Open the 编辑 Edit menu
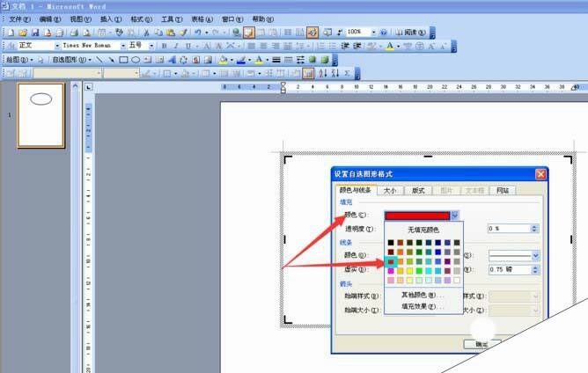The height and width of the screenshot is (373, 588). [x=50, y=19]
